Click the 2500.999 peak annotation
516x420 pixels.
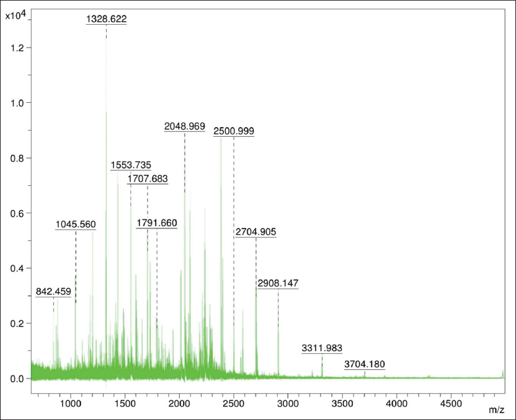tap(234, 131)
